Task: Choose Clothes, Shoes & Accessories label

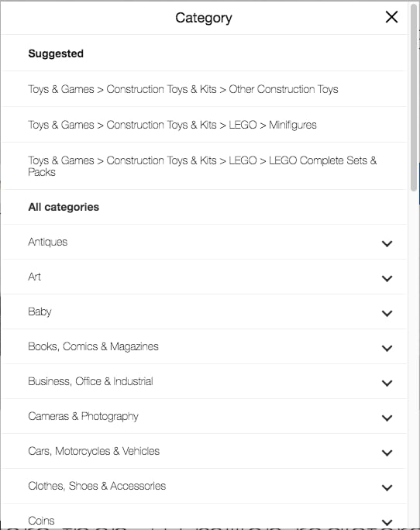Action: click(97, 486)
